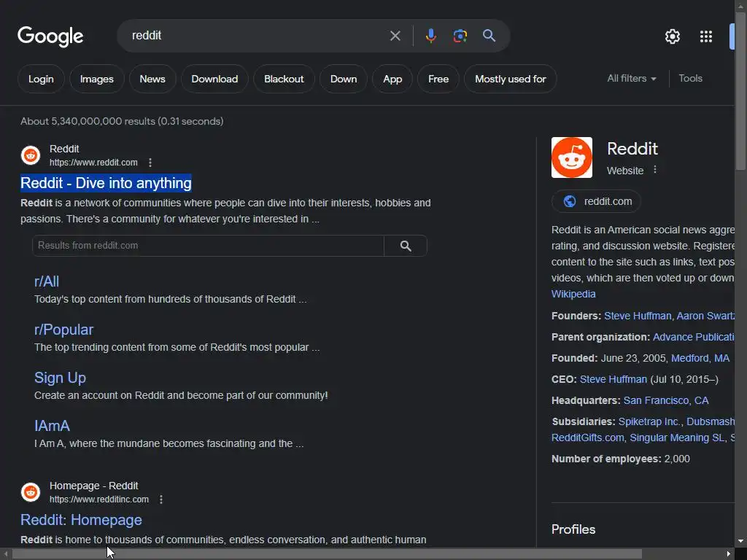The image size is (747, 560).
Task: Open Reddit - Dive into anything result
Action: pos(107,183)
